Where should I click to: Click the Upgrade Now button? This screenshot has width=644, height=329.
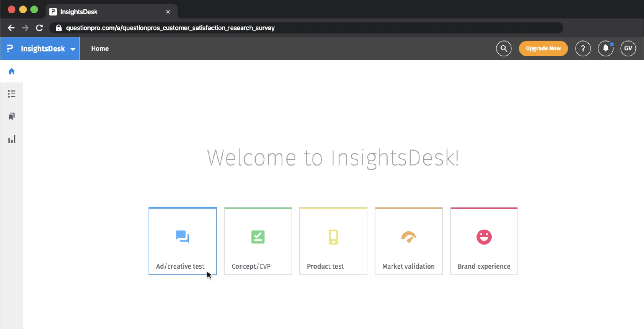[x=543, y=48]
